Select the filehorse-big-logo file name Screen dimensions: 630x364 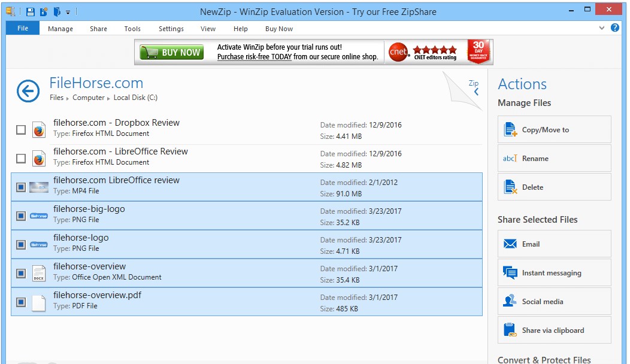pyautogui.click(x=89, y=209)
